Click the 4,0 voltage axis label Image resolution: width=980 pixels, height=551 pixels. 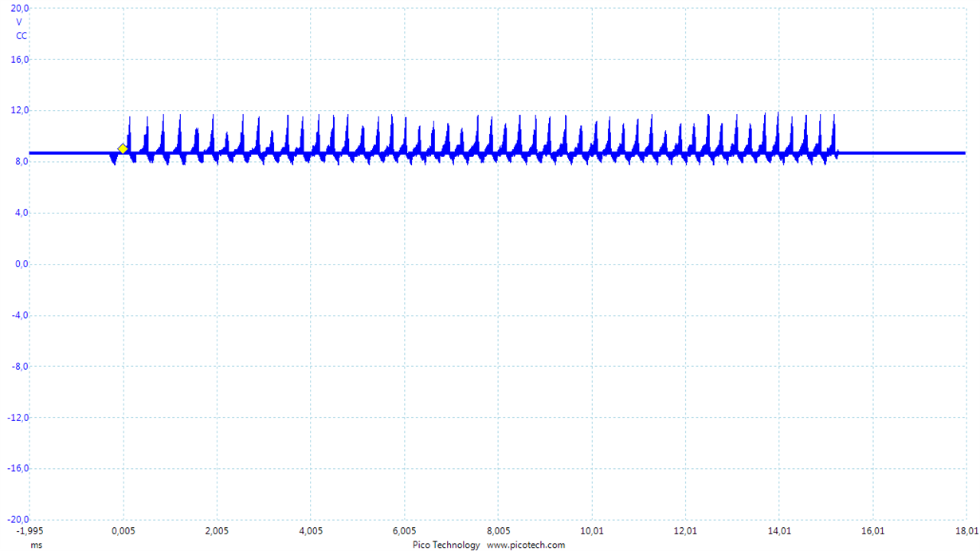(x=21, y=213)
